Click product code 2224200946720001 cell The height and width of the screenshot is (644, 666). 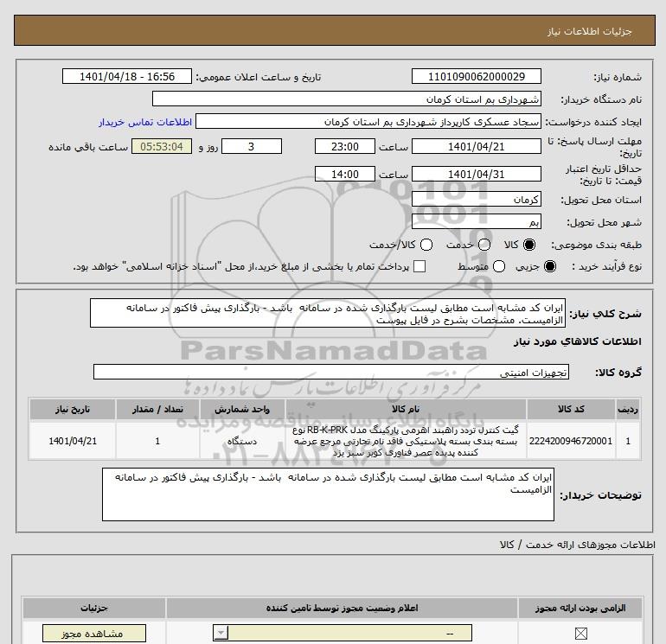coord(571,441)
